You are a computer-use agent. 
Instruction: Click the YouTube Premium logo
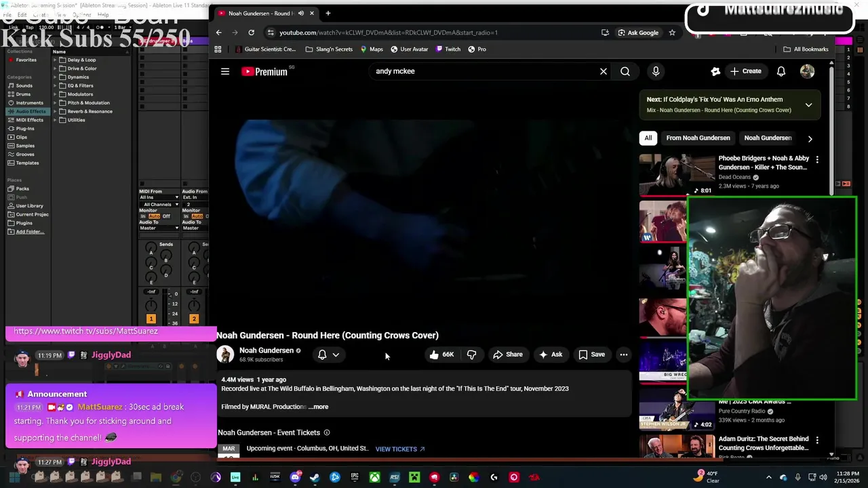(264, 71)
